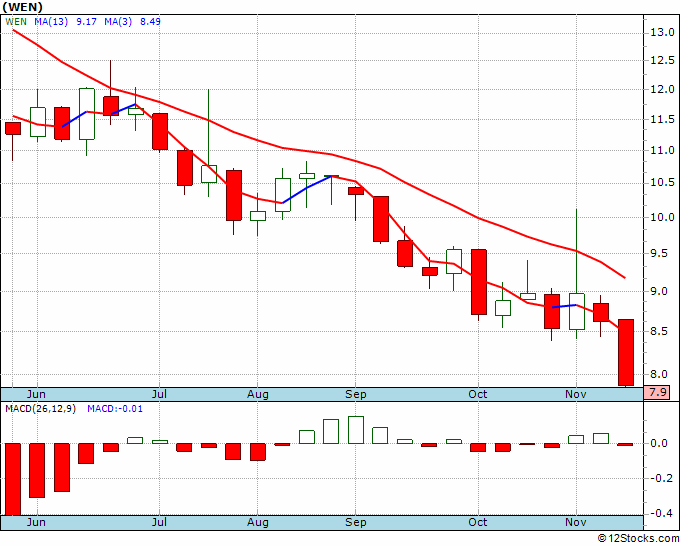Select the green WEN legend label
The height and width of the screenshot is (546, 680).
tap(16, 21)
